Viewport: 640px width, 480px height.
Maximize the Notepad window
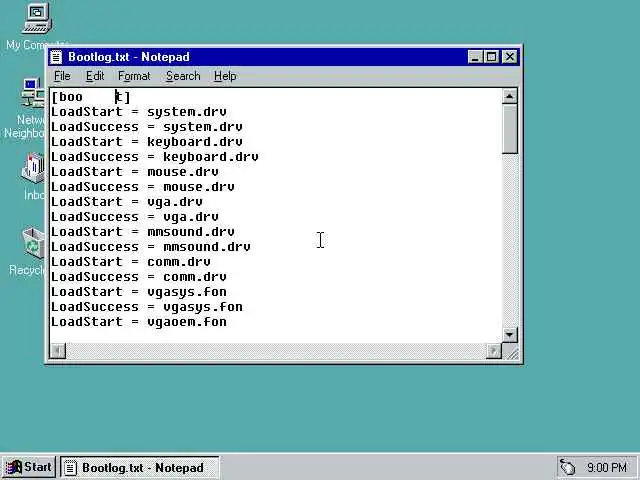pos(491,57)
